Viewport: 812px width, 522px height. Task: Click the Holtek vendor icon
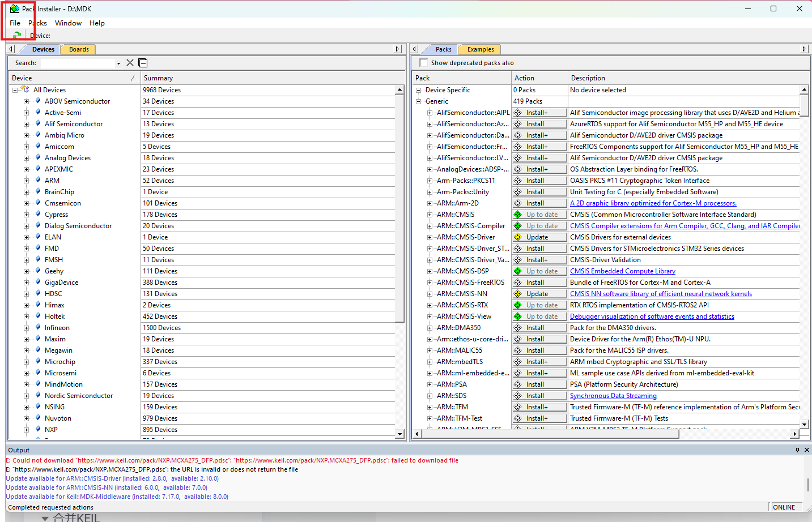pos(38,316)
